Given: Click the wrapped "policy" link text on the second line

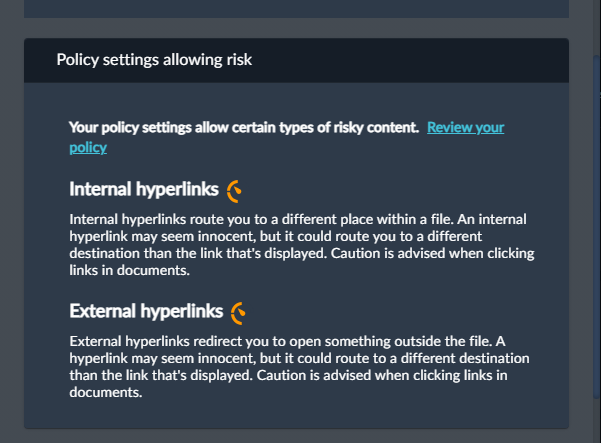Looking at the screenshot, I should 88,148.
